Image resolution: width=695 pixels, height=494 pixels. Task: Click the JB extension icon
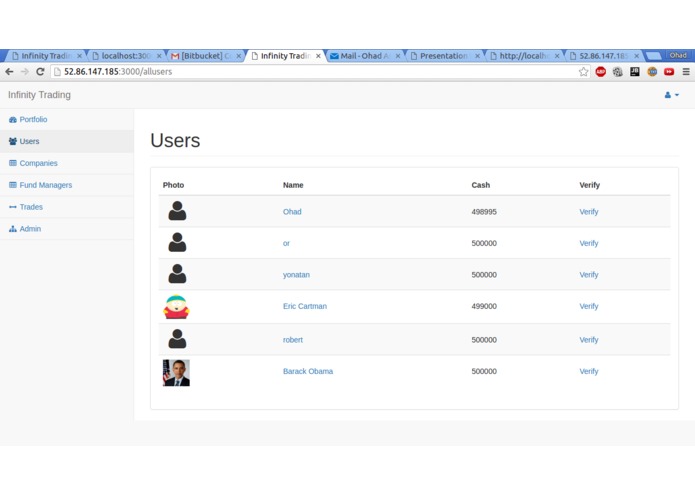[x=635, y=71]
